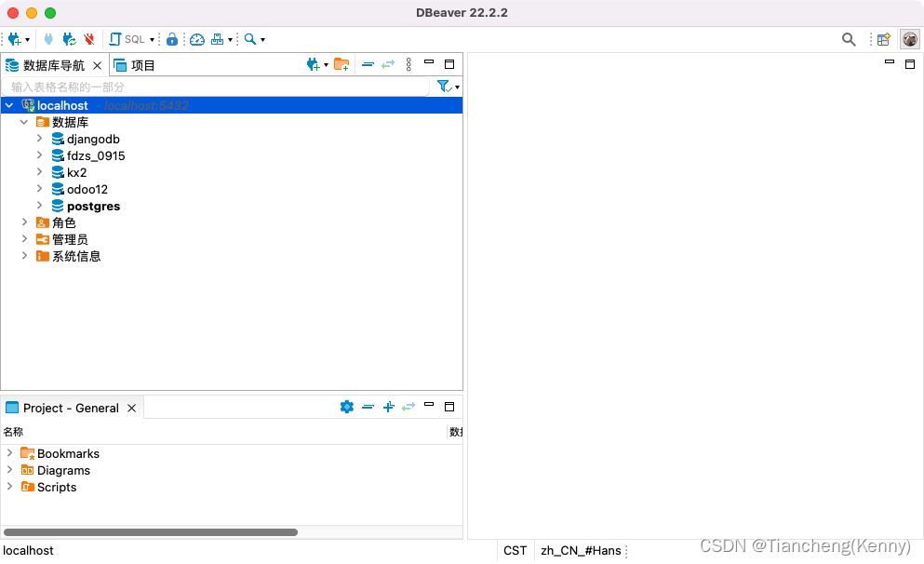Viewport: 924px width, 564px height.
Task: Click the Reconnect (invalidate) plug icon
Action: 69,39
